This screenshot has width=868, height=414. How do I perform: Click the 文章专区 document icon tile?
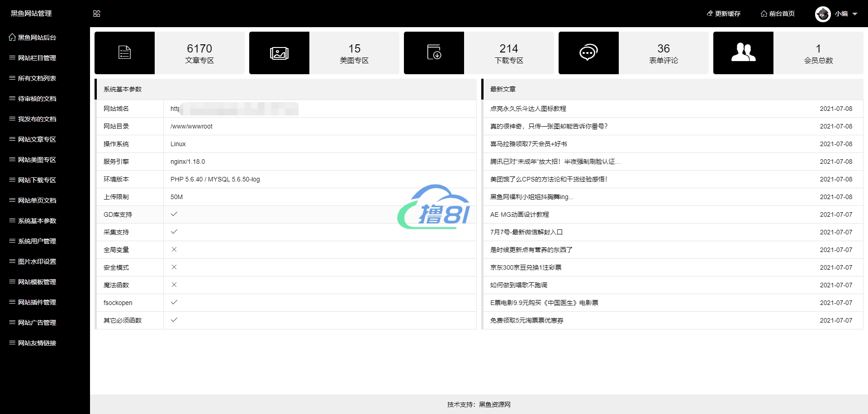[124, 52]
